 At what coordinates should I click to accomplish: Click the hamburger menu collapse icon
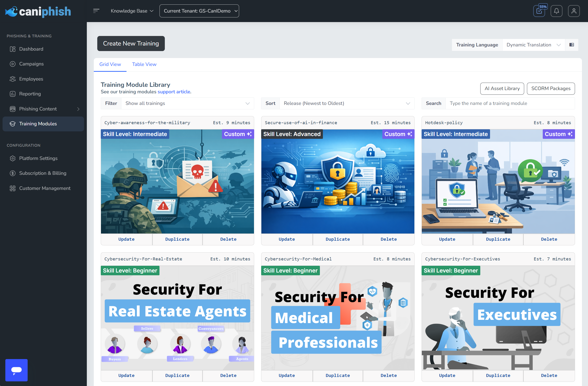[x=96, y=11]
